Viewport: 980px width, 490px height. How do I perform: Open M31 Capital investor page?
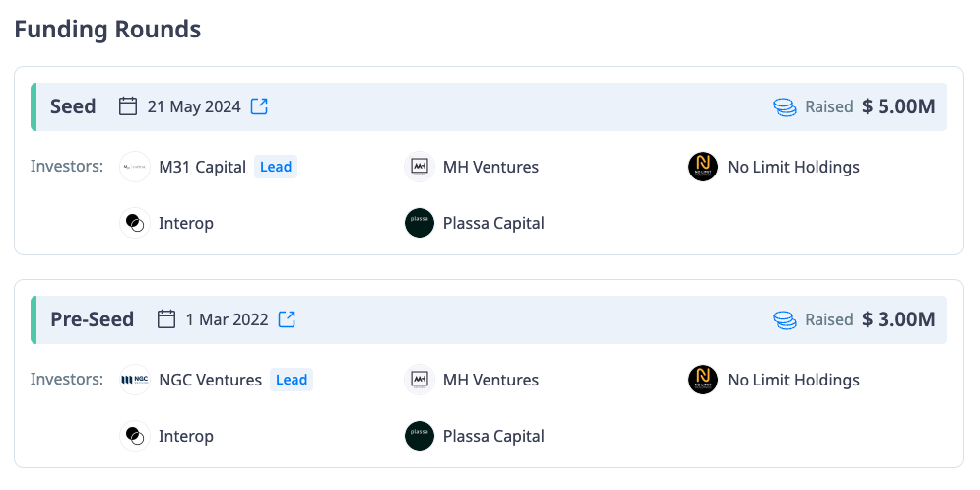pos(202,167)
